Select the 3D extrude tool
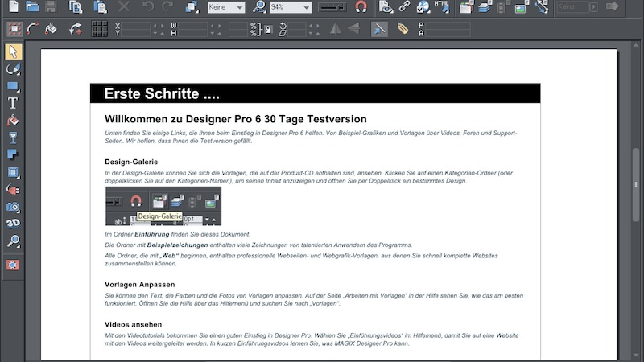Image resolution: width=644 pixels, height=362 pixels. 13,224
